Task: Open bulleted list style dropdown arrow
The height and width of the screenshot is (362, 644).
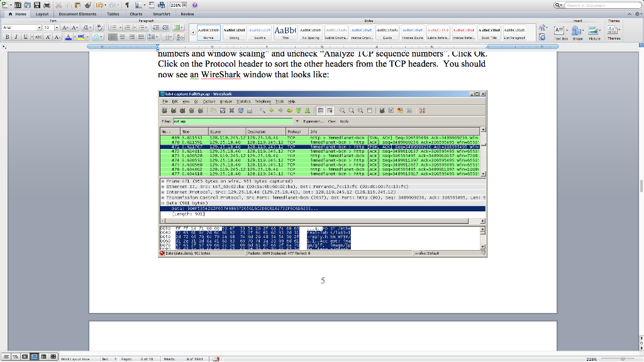Action: (x=120, y=28)
